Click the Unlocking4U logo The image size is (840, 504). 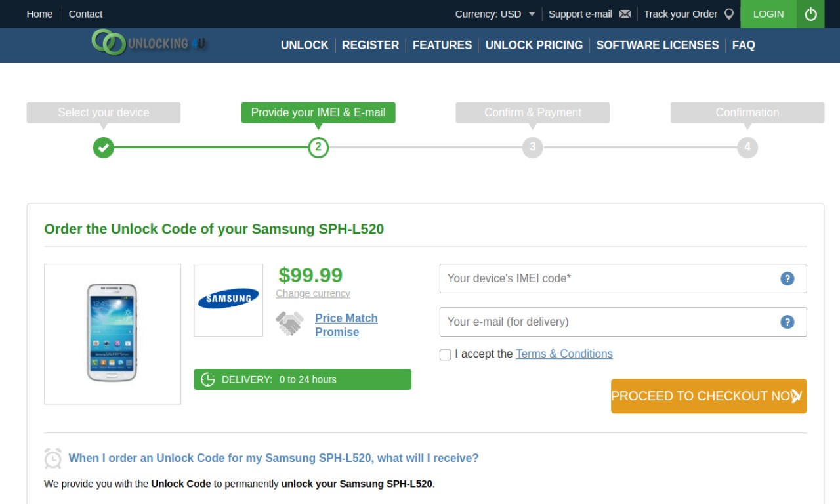[x=148, y=43]
